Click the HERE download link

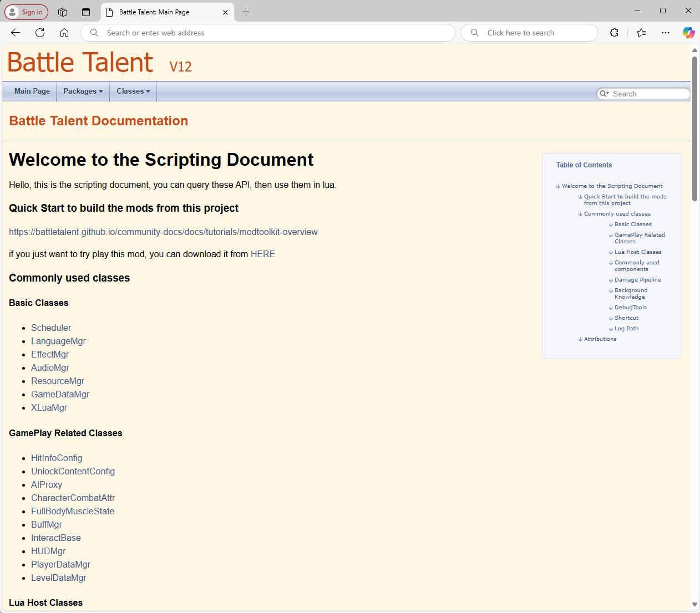263,254
